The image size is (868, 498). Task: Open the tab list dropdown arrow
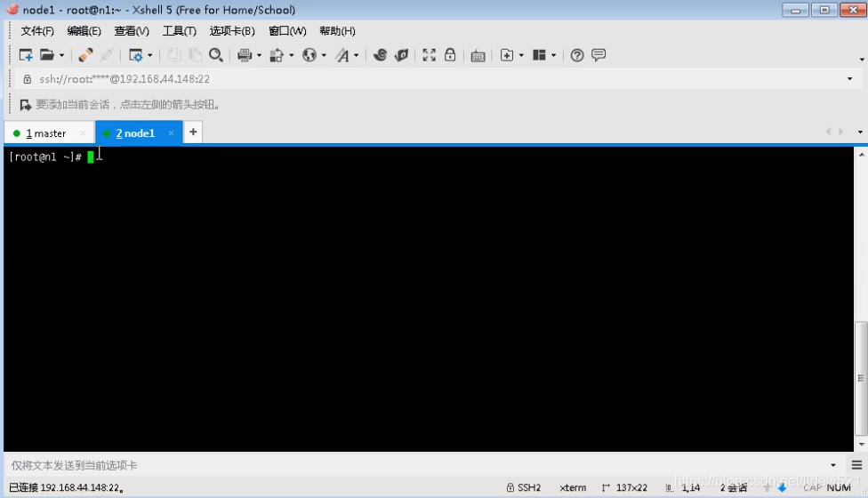tap(860, 133)
